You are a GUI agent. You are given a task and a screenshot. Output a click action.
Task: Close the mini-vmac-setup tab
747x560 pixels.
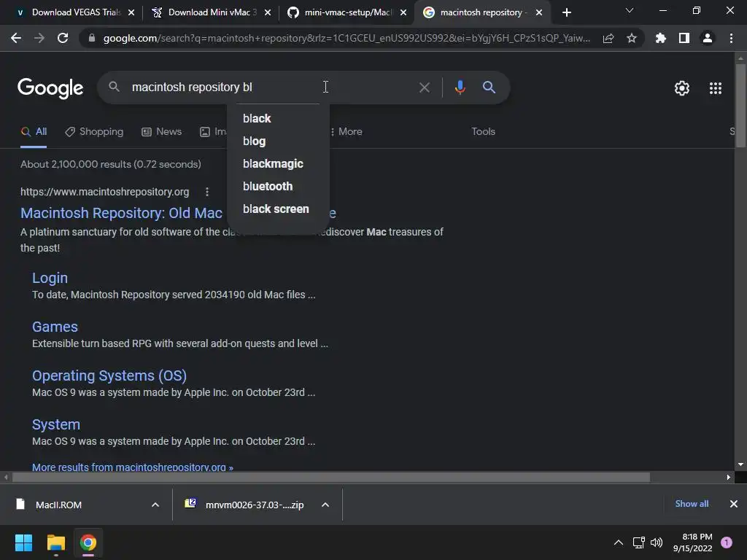(x=403, y=13)
